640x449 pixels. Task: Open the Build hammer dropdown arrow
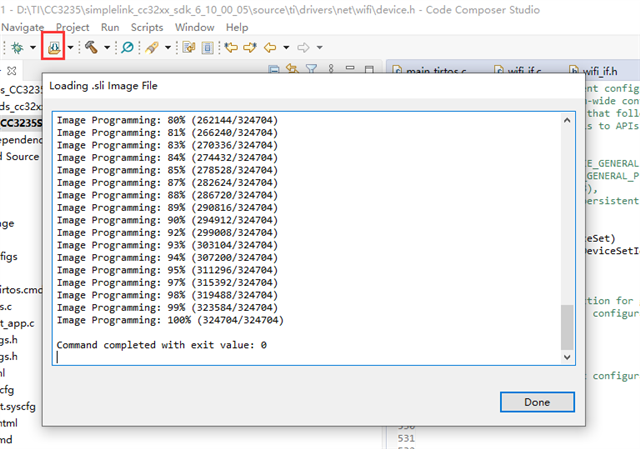click(107, 48)
